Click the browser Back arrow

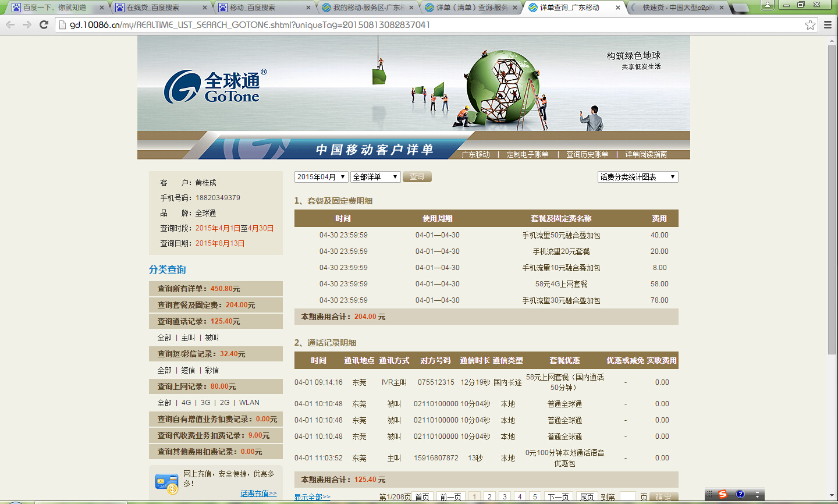(x=10, y=24)
